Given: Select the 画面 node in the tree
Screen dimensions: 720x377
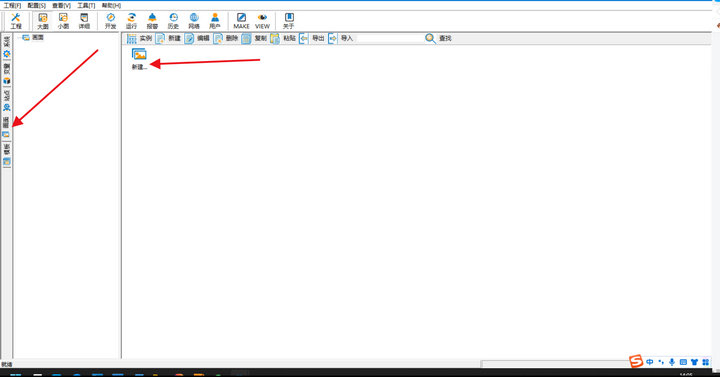Looking at the screenshot, I should click(38, 38).
